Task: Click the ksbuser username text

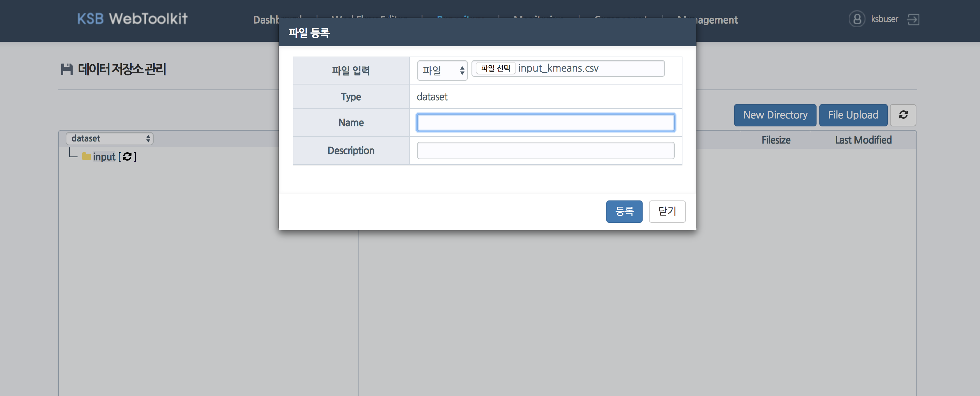Action: 885,19
